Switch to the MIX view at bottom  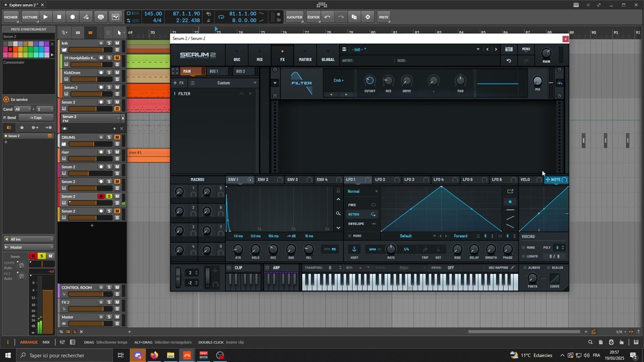pyautogui.click(x=46, y=342)
